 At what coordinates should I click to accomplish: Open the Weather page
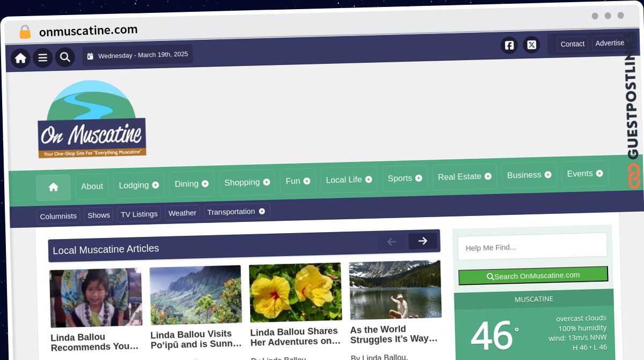(182, 213)
